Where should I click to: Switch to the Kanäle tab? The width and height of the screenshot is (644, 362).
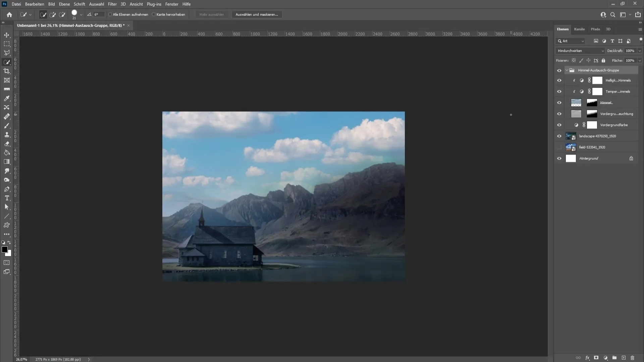point(579,29)
